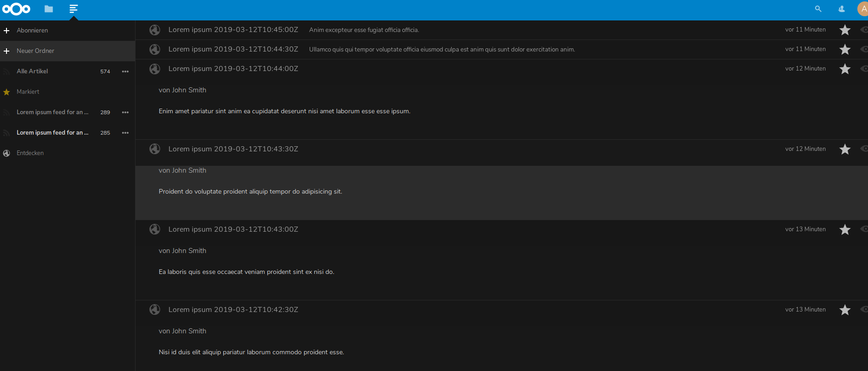The width and height of the screenshot is (868, 371).
Task: Star the 10:45:00Z article
Action: click(845, 30)
